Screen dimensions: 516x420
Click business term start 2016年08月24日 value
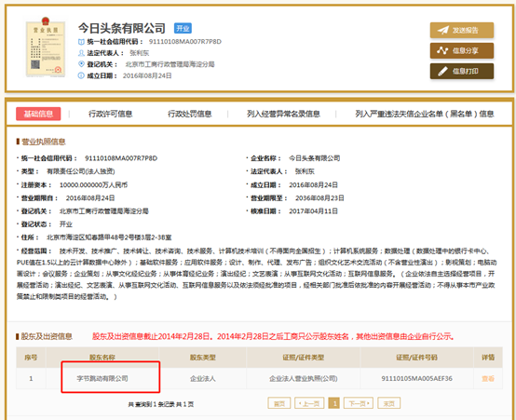click(90, 198)
